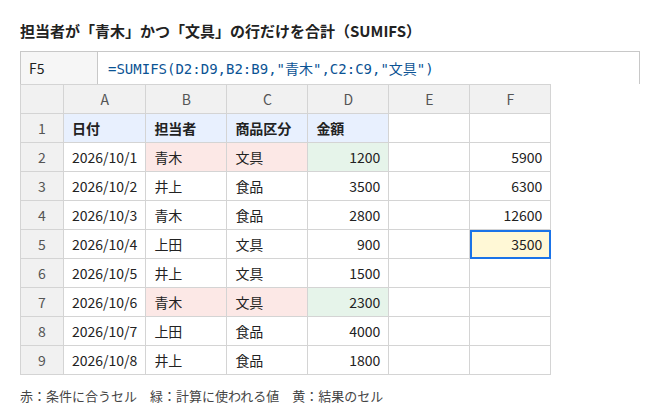Select the date cell 2026/10/6
660x419 pixels.
(x=104, y=303)
